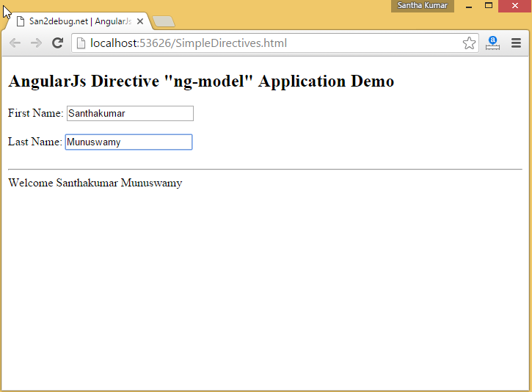Open a new tab button

coord(164,21)
